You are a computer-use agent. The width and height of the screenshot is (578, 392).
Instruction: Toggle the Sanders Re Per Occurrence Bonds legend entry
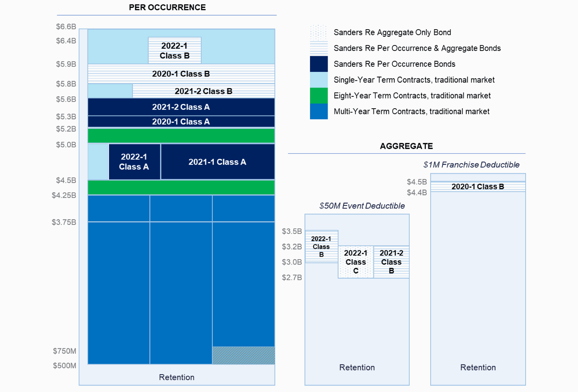click(394, 64)
